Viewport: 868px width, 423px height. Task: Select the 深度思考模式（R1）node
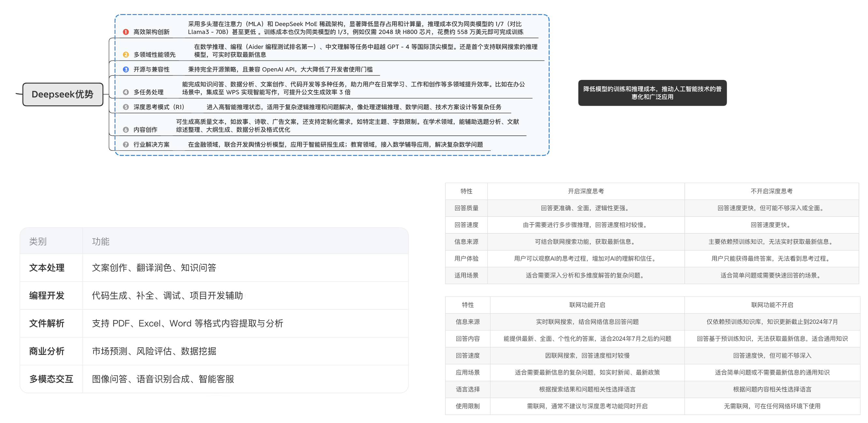coord(159,107)
